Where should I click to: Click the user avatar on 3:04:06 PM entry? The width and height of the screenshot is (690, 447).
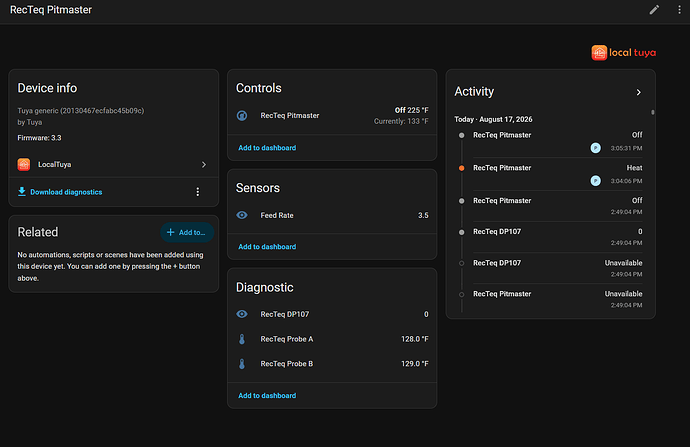coord(595,181)
